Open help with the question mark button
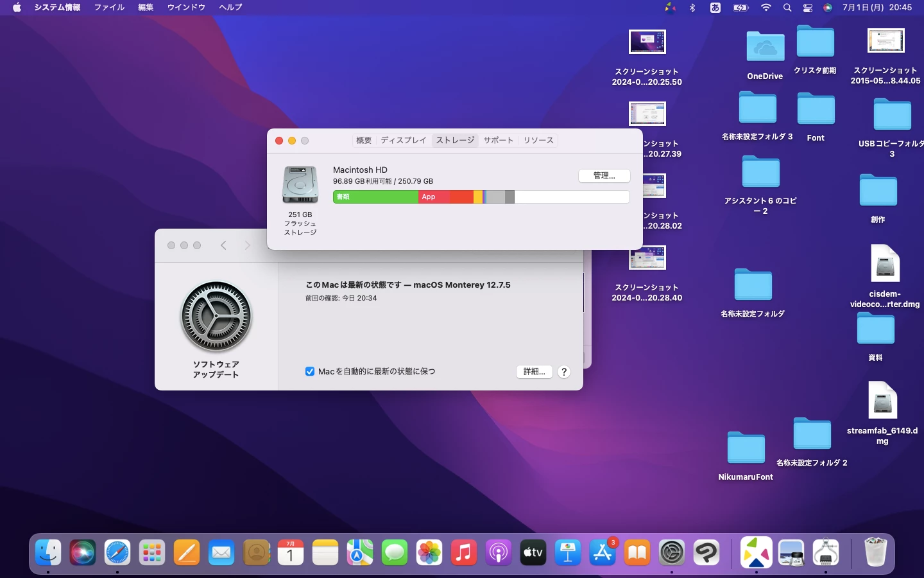The image size is (924, 578). (564, 372)
